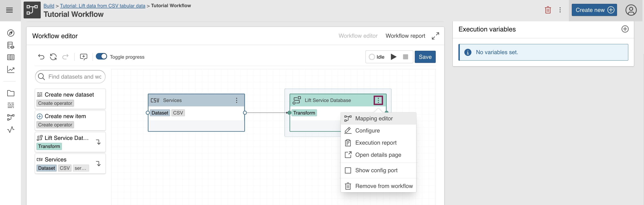Add a new execution variable

click(625, 29)
